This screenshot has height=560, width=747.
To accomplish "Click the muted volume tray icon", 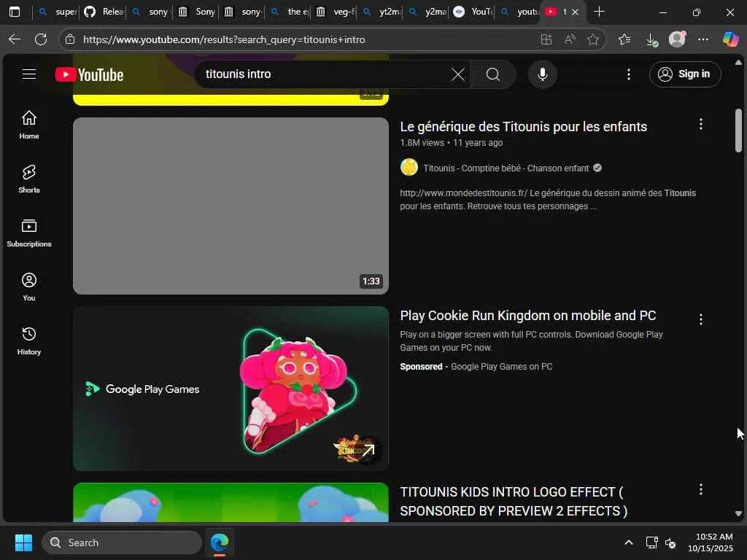I will (x=670, y=542).
